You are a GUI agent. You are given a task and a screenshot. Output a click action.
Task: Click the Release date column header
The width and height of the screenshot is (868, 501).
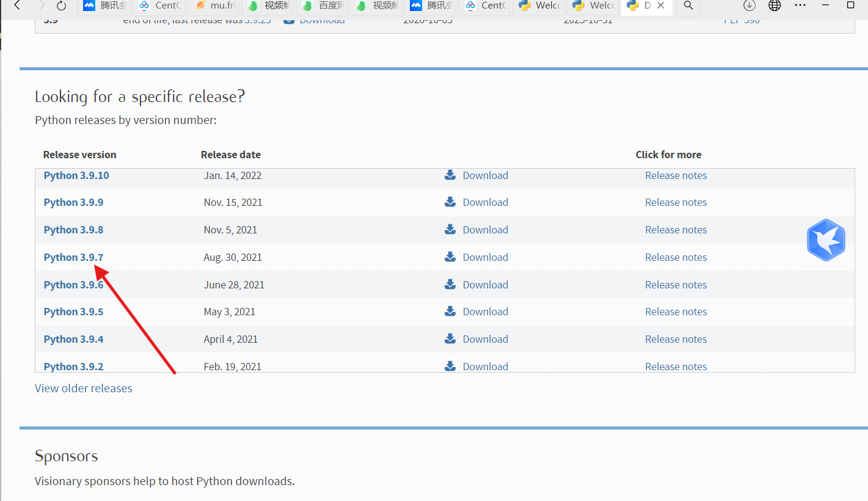coord(231,155)
